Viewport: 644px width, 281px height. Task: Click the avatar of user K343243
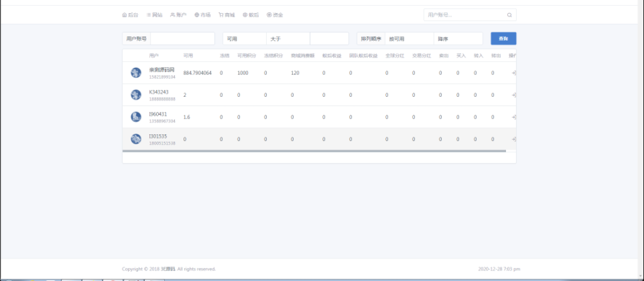136,95
